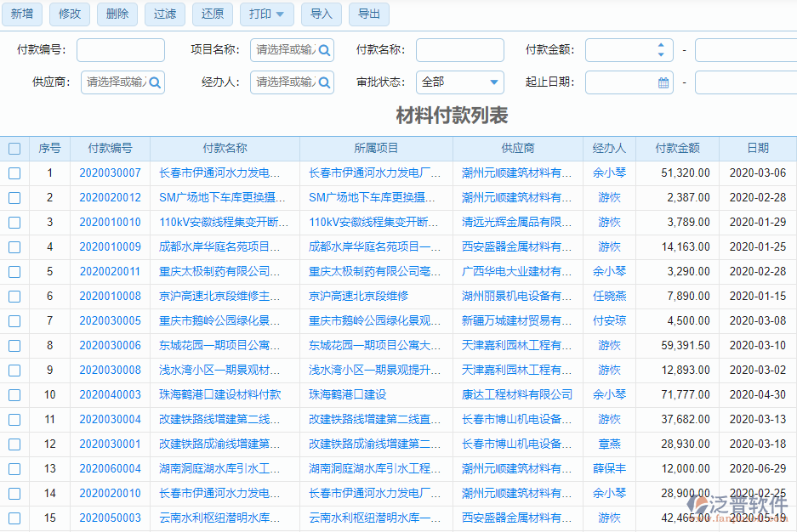Click inside the 付款编号 input field
This screenshot has width=797, height=532.
[x=119, y=49]
